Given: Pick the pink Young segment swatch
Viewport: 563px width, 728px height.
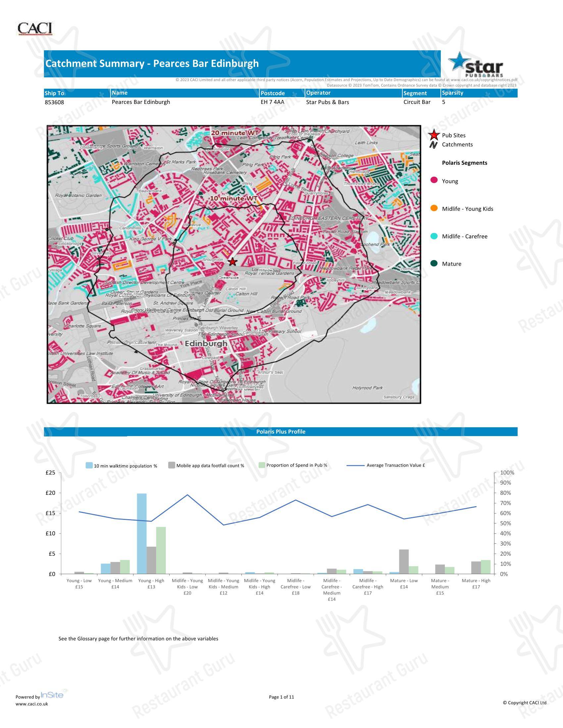Looking at the screenshot, I should click(x=434, y=180).
